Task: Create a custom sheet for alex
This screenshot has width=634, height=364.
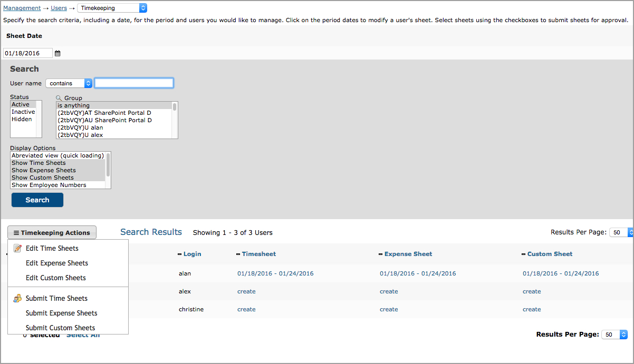Action: (532, 291)
